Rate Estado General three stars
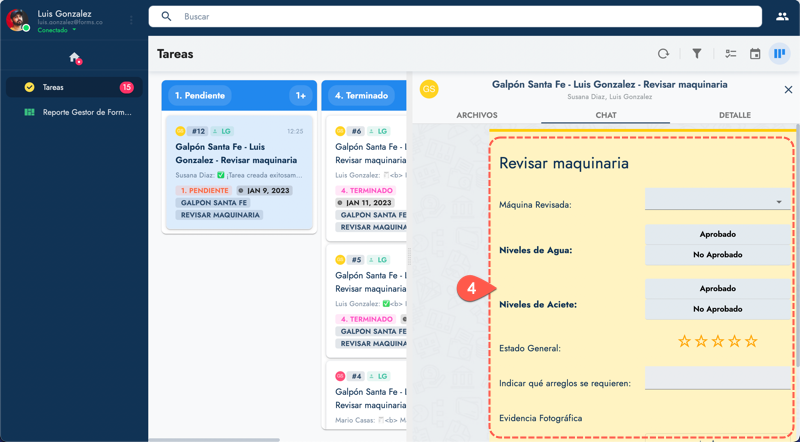This screenshot has height=442, width=800. point(717,341)
